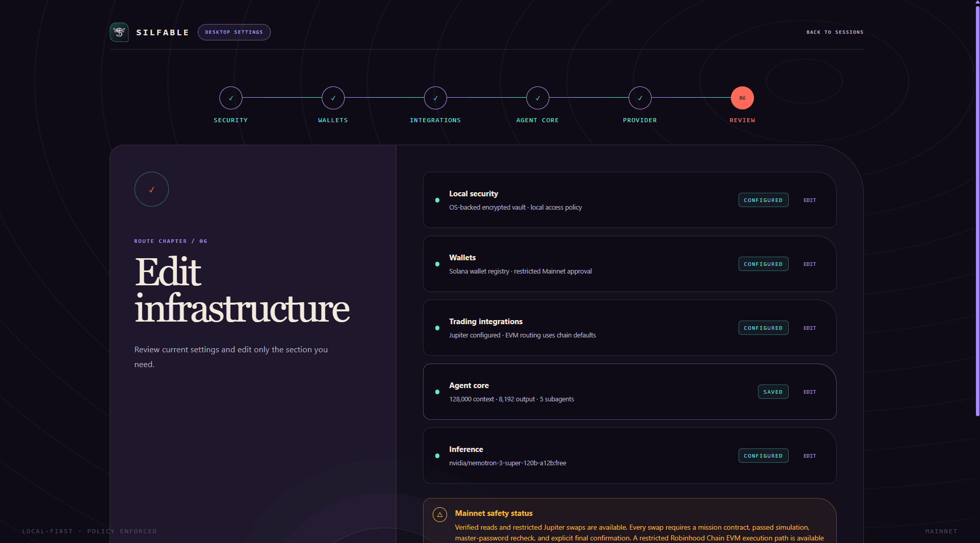Click the Configured badge for Local security
The height and width of the screenshot is (543, 980).
point(763,200)
